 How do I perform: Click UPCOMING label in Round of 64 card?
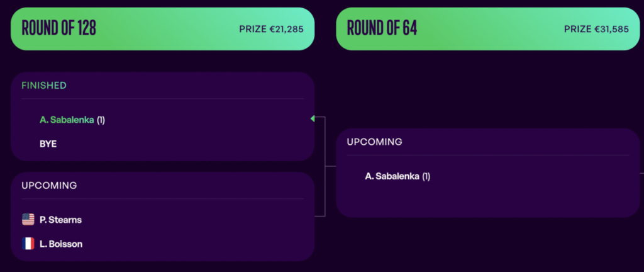374,142
